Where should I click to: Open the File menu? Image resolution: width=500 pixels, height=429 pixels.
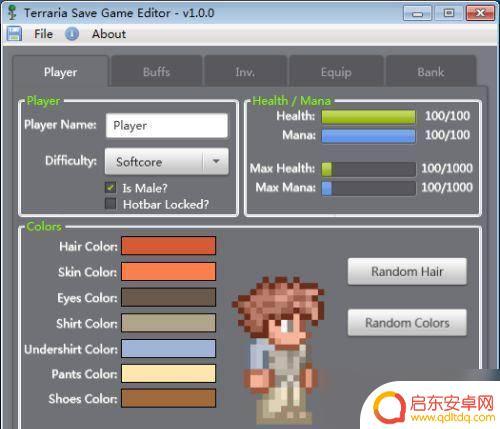(x=43, y=34)
